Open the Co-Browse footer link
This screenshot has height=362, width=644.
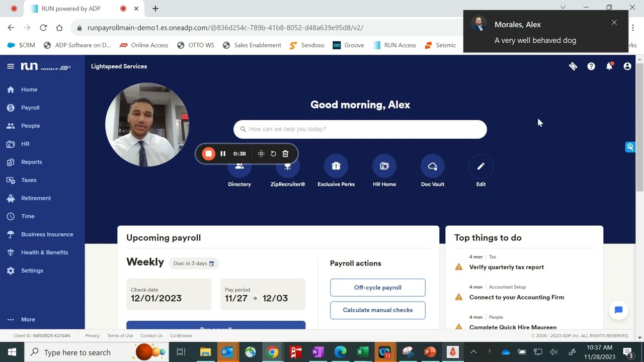tap(181, 336)
